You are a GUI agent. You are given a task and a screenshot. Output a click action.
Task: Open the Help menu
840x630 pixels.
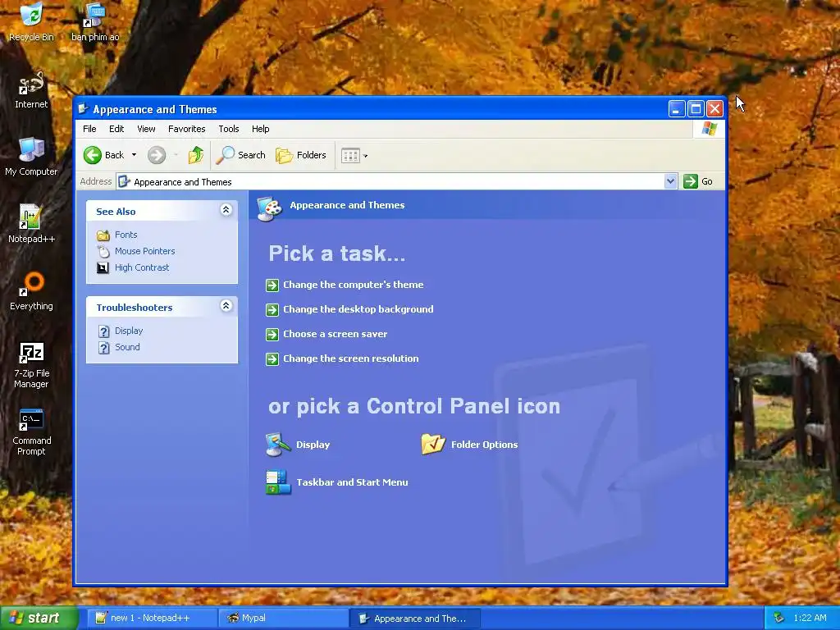click(x=260, y=129)
